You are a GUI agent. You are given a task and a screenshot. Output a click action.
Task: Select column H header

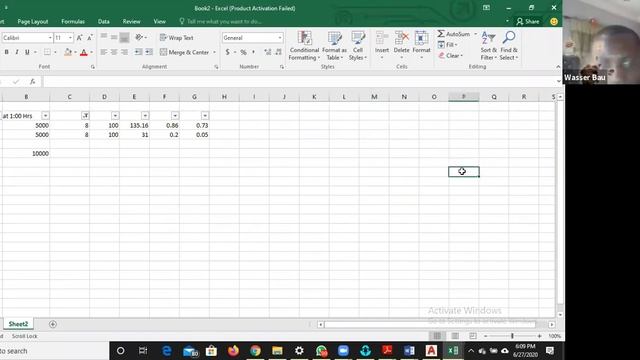tap(224, 97)
